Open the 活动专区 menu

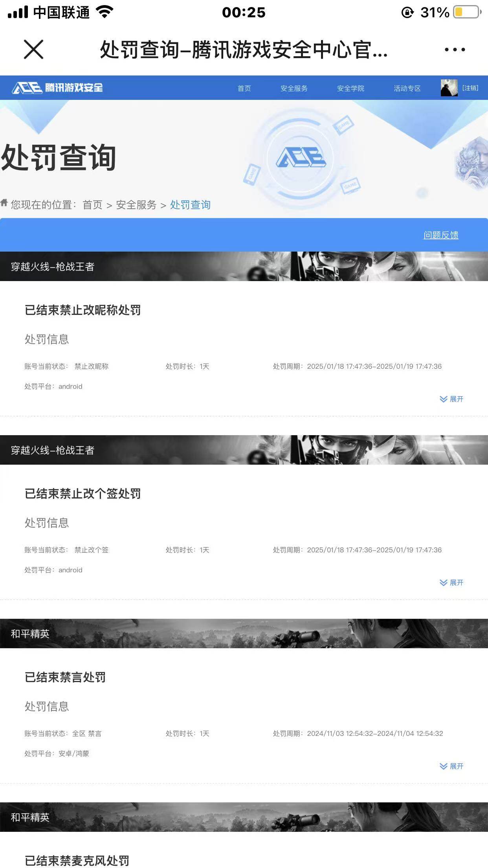[x=407, y=88]
